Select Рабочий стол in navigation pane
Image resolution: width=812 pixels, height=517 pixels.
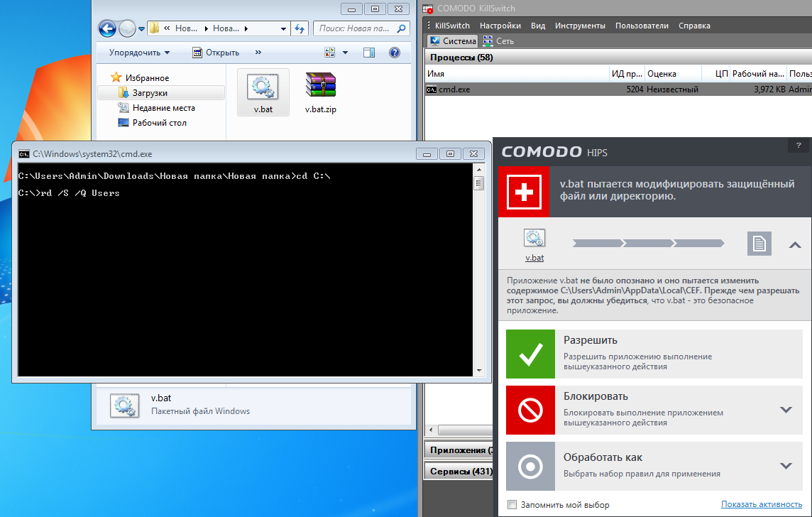(x=152, y=123)
